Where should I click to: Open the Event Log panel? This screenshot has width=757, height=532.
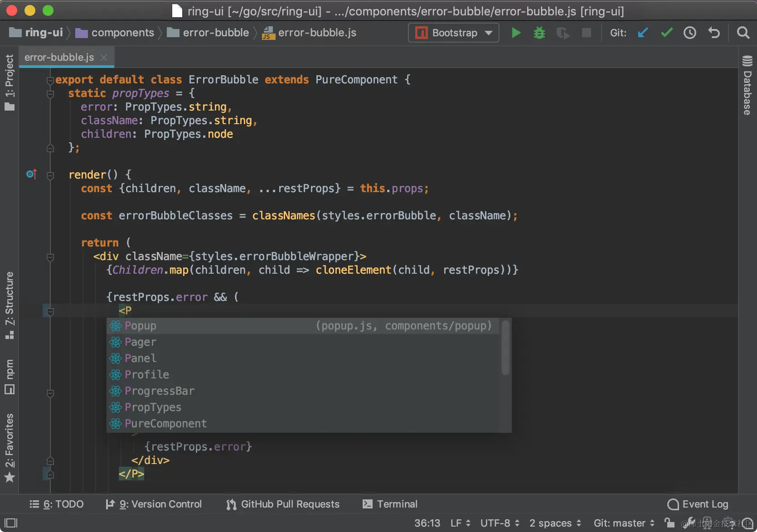(x=698, y=504)
